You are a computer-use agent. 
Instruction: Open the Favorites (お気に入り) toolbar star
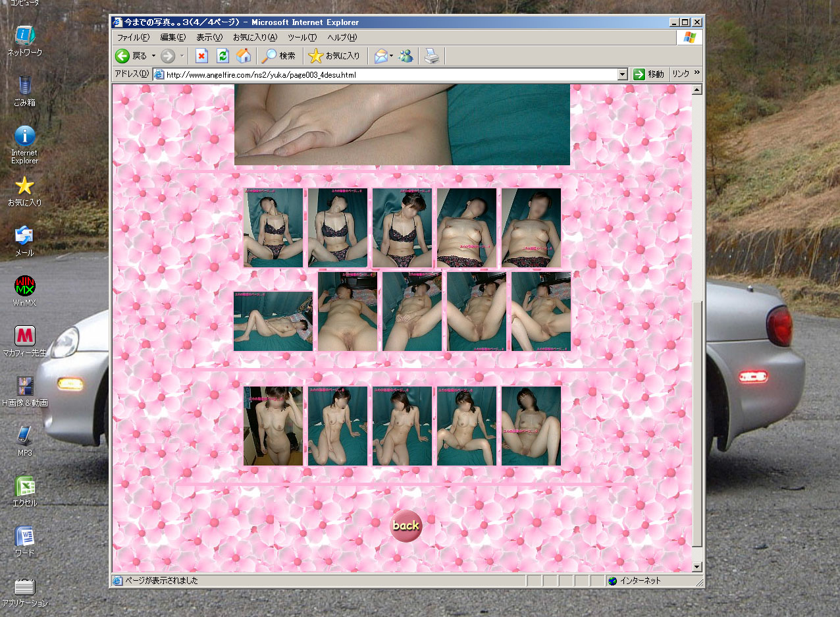[x=334, y=56]
